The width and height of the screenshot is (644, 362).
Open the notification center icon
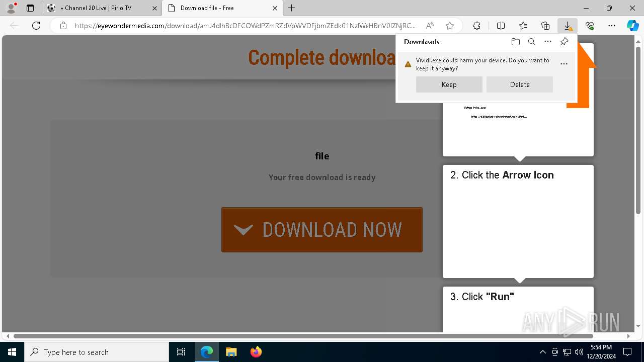click(627, 352)
